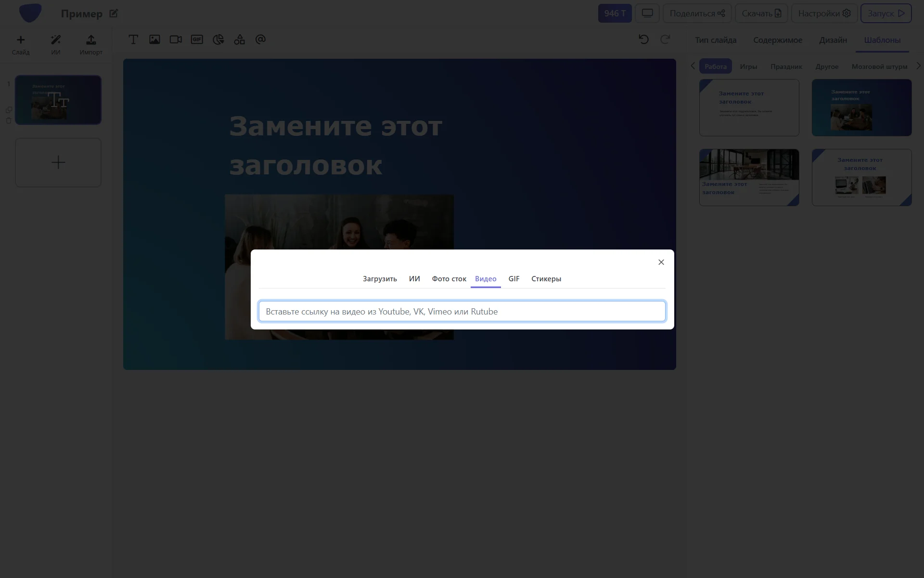Select the Video camera icon
This screenshot has height=578, width=924.
pyautogui.click(x=176, y=39)
